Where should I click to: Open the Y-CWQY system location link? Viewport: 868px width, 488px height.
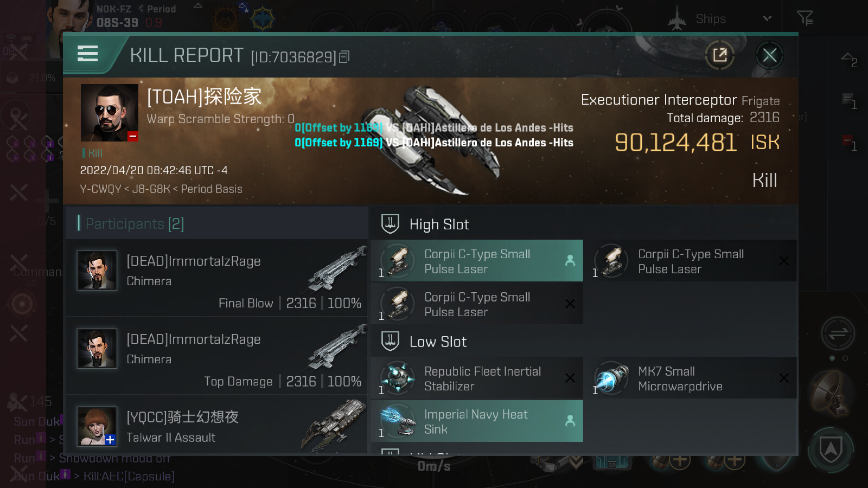100,189
